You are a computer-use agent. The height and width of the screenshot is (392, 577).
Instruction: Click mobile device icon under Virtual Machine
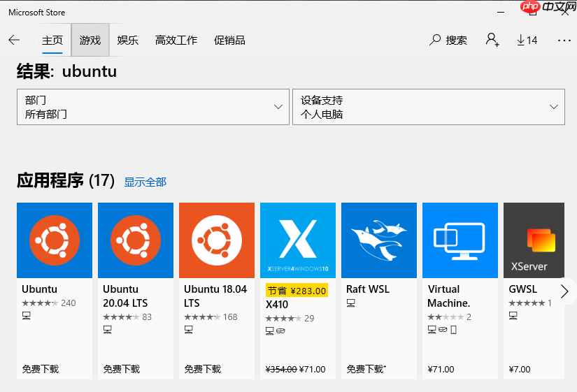pyautogui.click(x=453, y=330)
